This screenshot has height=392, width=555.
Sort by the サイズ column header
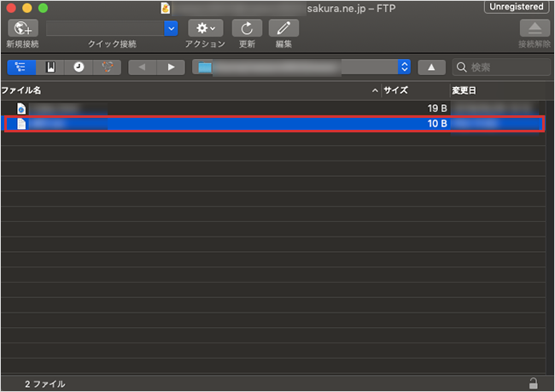(414, 90)
